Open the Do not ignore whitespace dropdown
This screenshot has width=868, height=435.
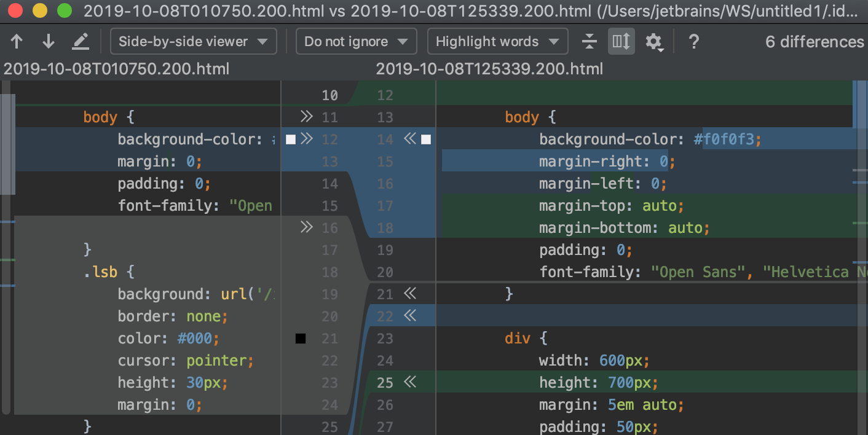tap(356, 41)
